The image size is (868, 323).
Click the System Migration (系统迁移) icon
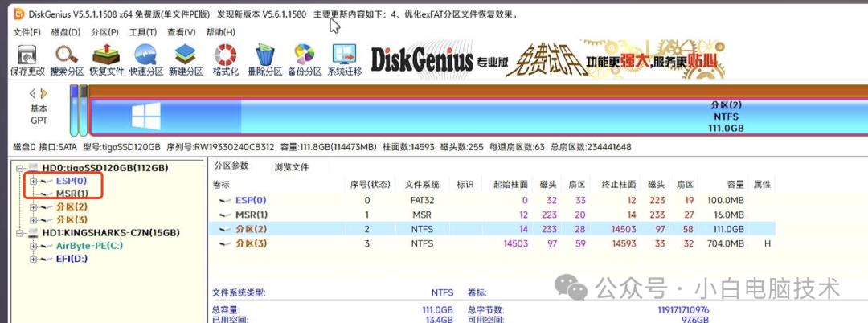pyautogui.click(x=344, y=59)
